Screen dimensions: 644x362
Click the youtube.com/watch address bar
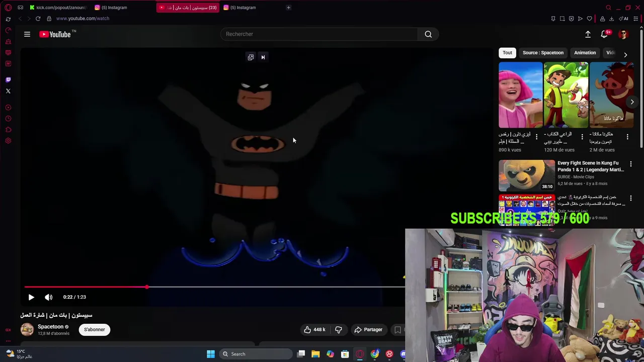(83, 19)
